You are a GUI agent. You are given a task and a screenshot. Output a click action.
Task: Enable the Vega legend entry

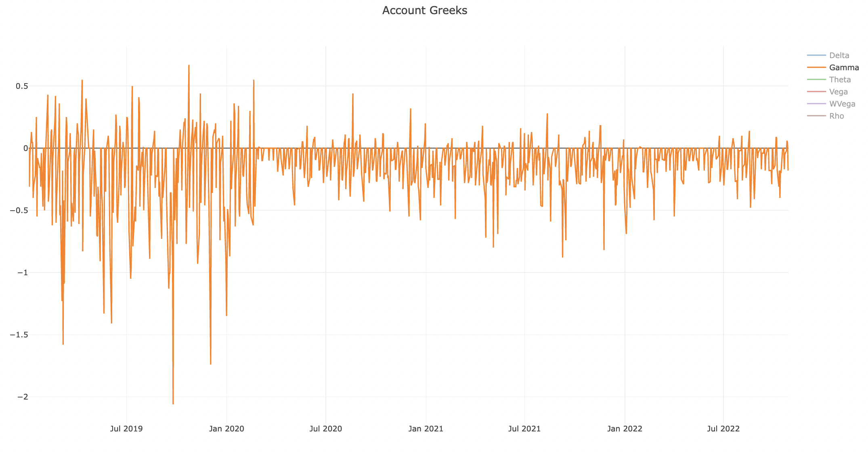[x=838, y=92]
